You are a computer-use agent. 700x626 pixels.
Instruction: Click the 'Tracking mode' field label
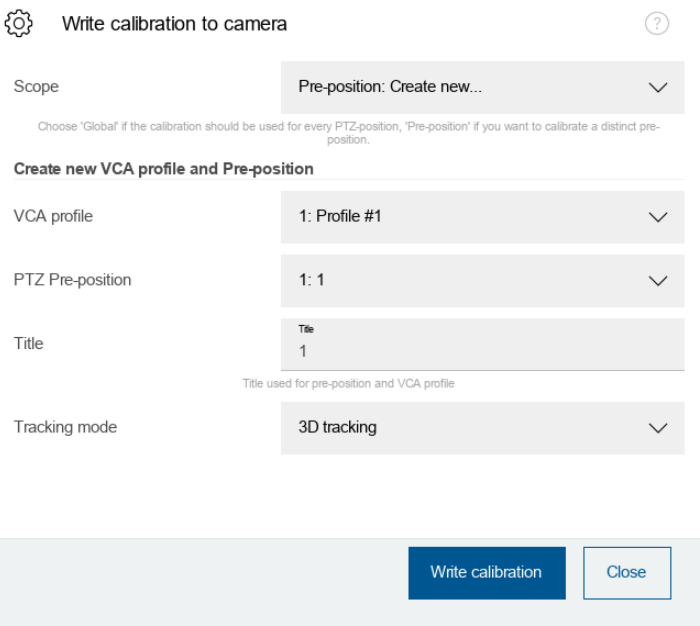coord(65,427)
